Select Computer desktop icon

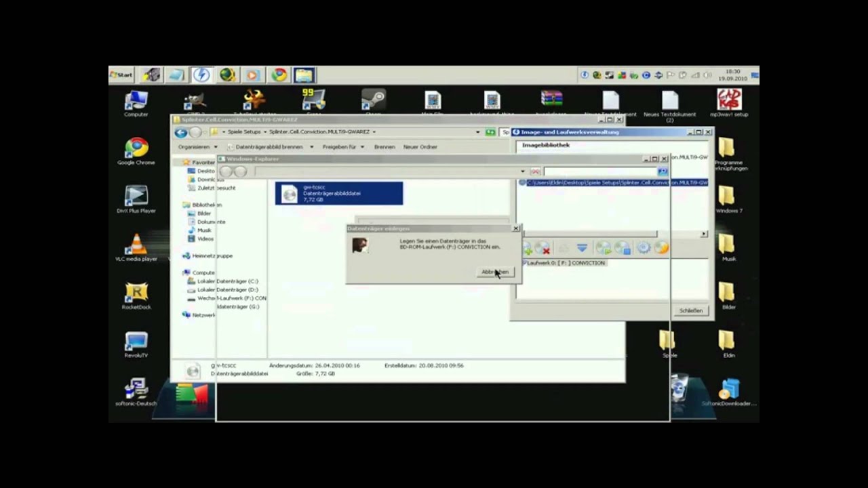coord(136,103)
